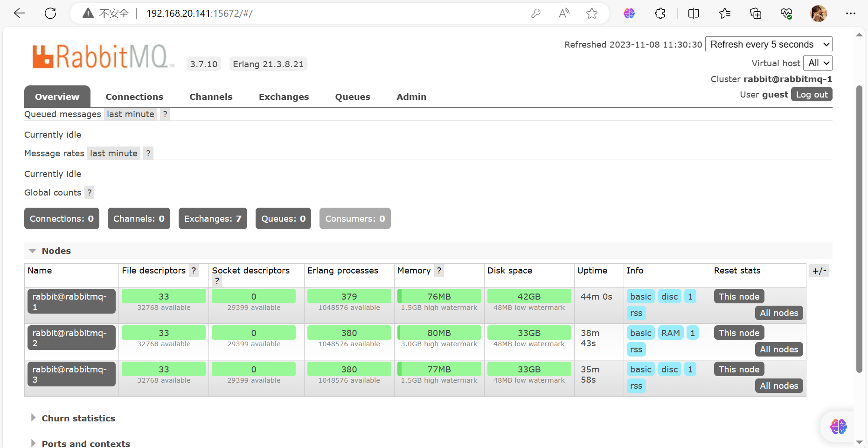The width and height of the screenshot is (868, 448).
Task: Activate read aloud icon in address bar
Action: (x=564, y=14)
